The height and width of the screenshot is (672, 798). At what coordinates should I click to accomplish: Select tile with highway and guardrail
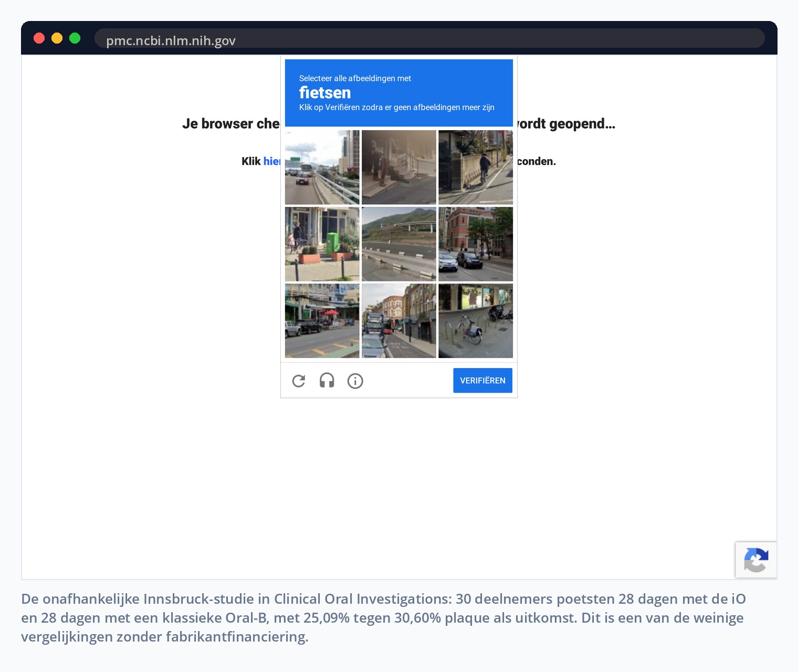(322, 167)
